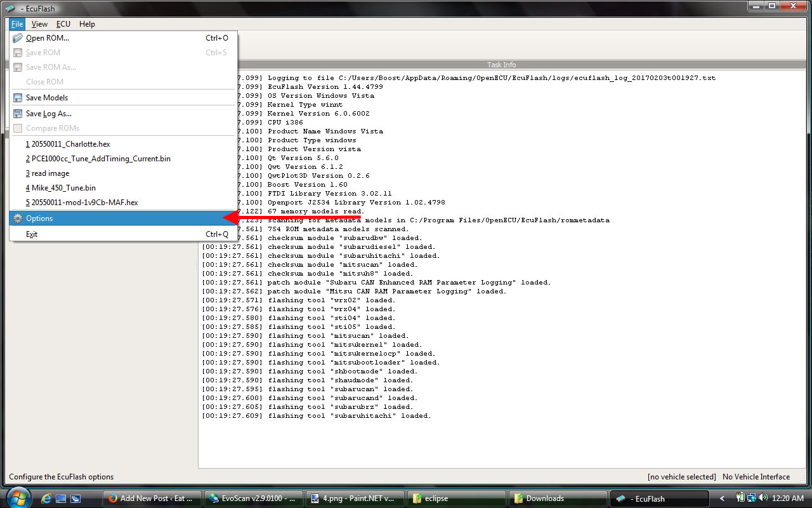Select Save Log As... entry
Image resolution: width=812 pixels, height=508 pixels.
pyautogui.click(x=124, y=114)
